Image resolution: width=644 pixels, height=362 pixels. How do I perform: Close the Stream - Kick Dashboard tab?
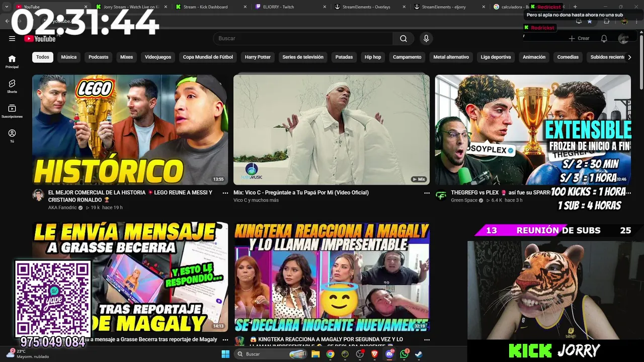(x=245, y=7)
